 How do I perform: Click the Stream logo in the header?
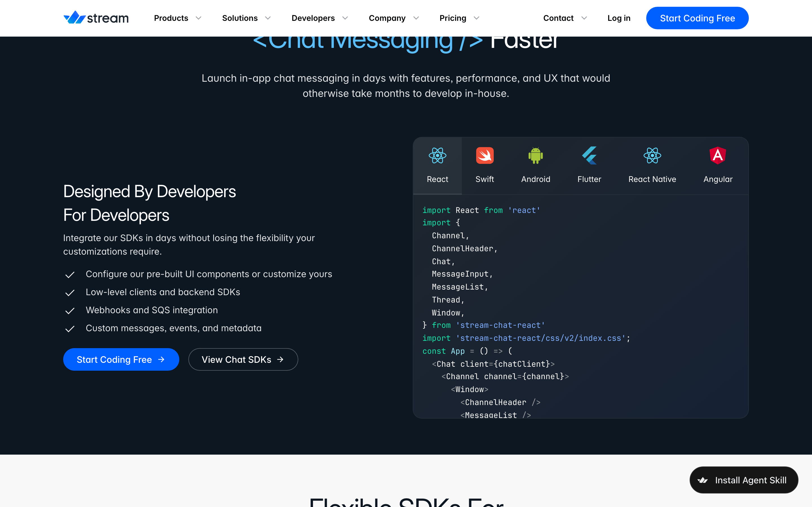point(96,18)
